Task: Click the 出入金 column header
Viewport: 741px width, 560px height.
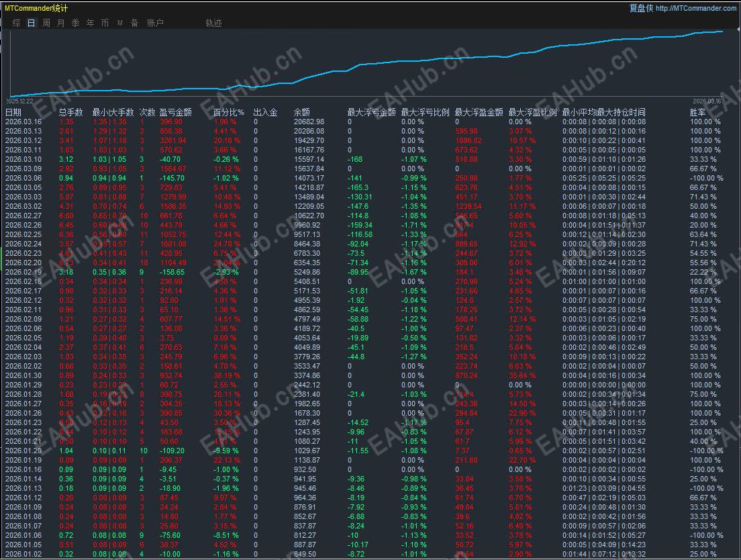Action: (x=265, y=112)
